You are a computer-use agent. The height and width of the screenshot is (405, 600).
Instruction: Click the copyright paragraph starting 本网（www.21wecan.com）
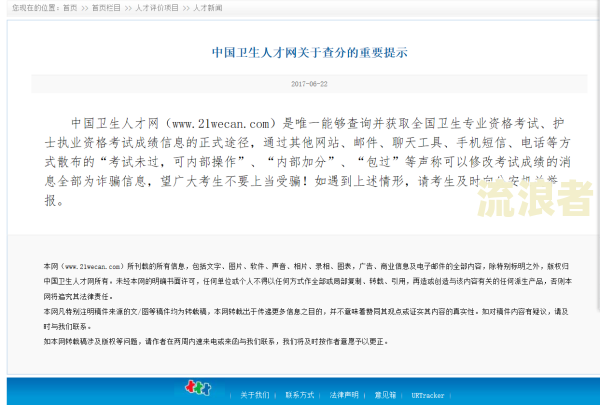point(308,281)
